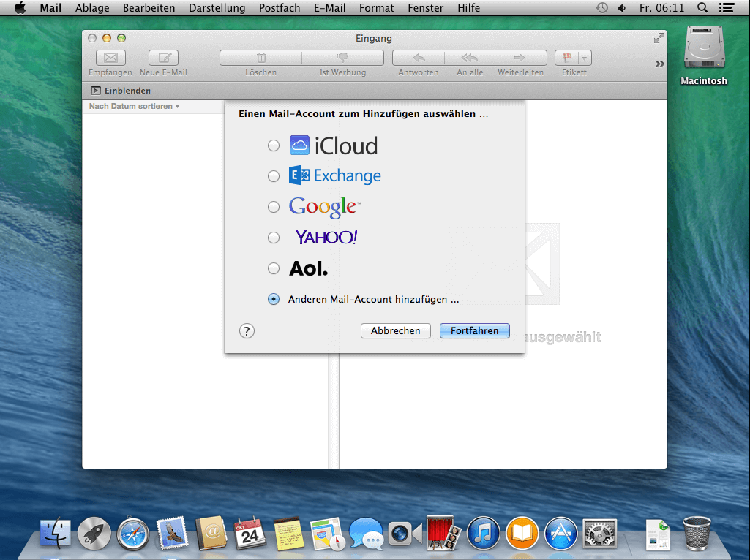Click the Mail stamp icon in dock

click(172, 532)
